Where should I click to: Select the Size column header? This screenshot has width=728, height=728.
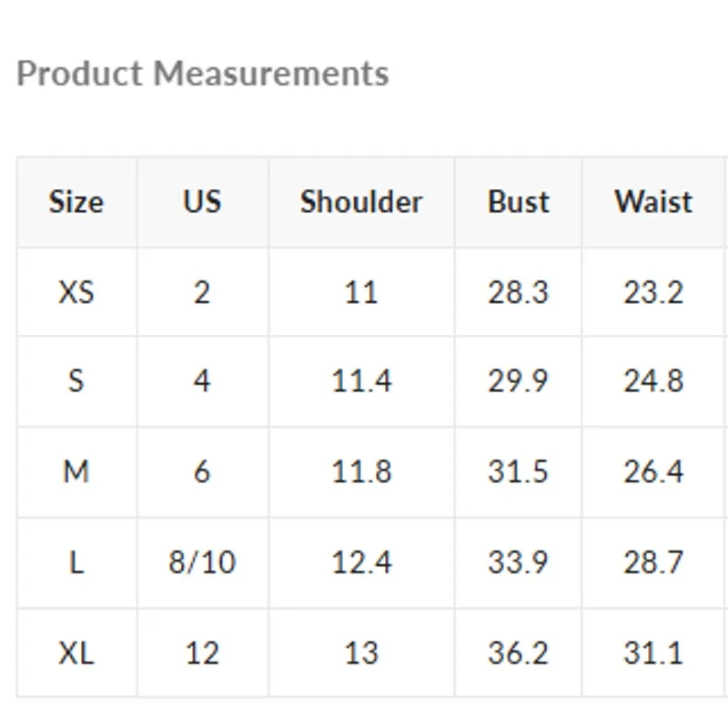(x=76, y=201)
